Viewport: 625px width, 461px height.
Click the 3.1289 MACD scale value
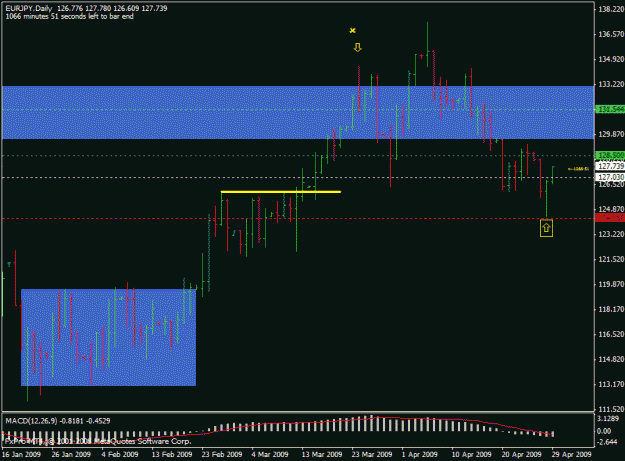(607, 419)
